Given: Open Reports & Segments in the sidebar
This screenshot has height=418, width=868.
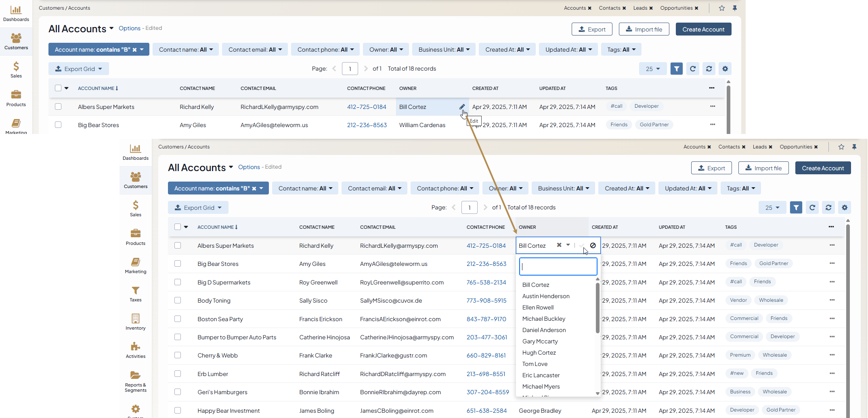Looking at the screenshot, I should 135,381.
